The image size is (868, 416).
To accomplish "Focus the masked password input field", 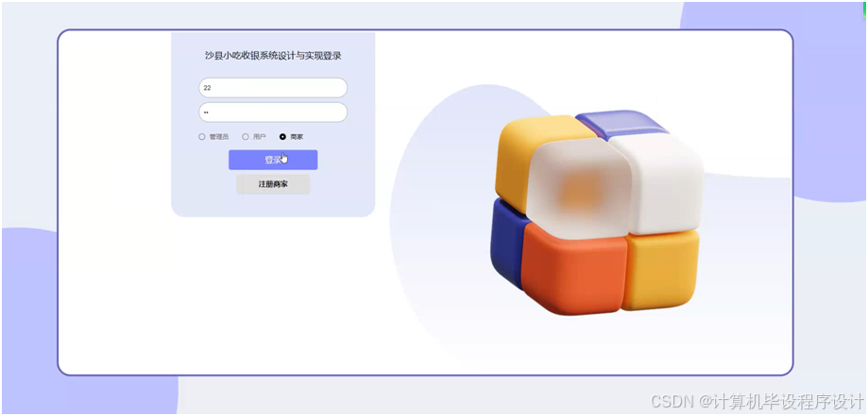I will click(273, 113).
